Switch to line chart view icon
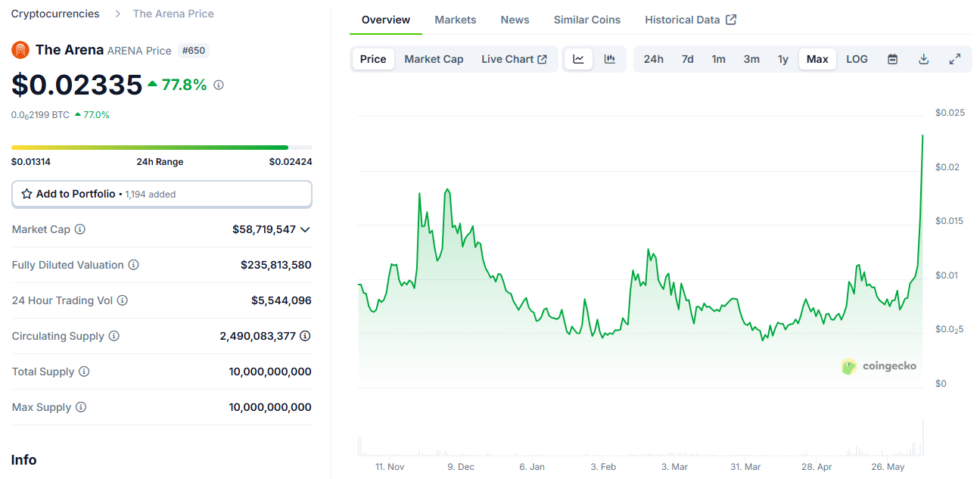 coord(579,59)
